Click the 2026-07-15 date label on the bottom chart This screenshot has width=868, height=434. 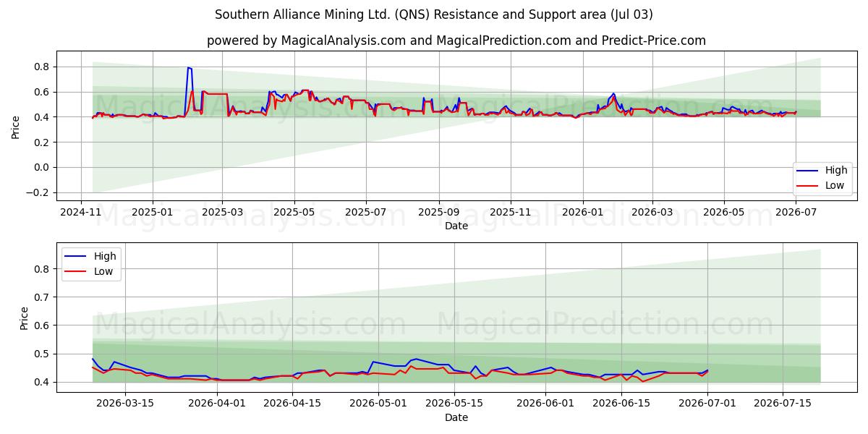[782, 404]
